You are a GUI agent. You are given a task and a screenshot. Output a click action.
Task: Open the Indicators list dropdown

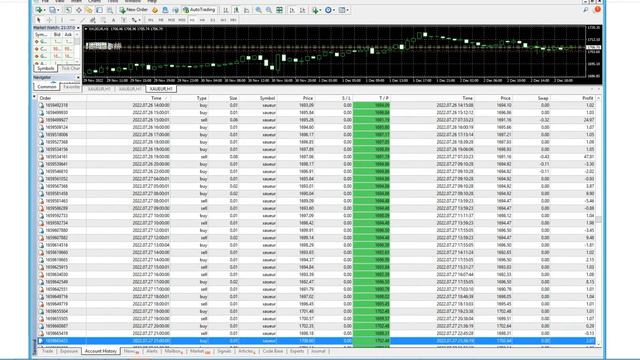click(x=316, y=10)
